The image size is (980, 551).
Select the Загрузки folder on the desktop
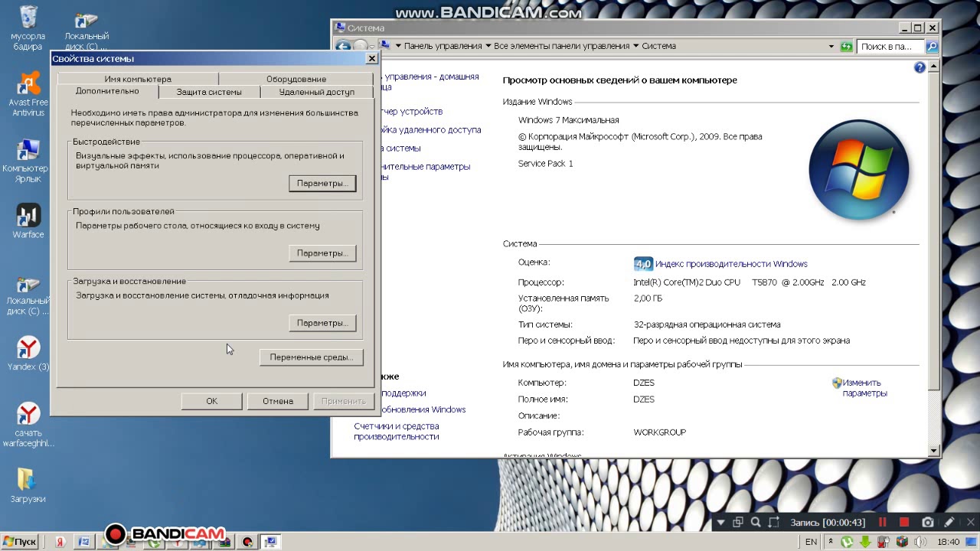point(28,485)
